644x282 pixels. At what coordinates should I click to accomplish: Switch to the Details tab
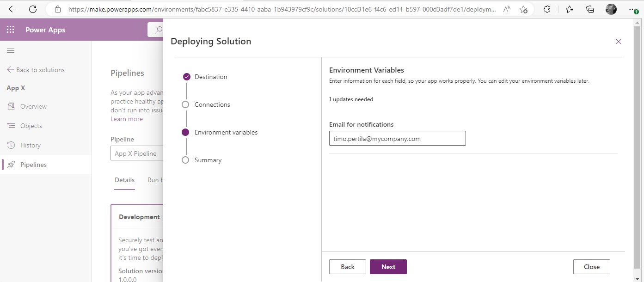125,180
